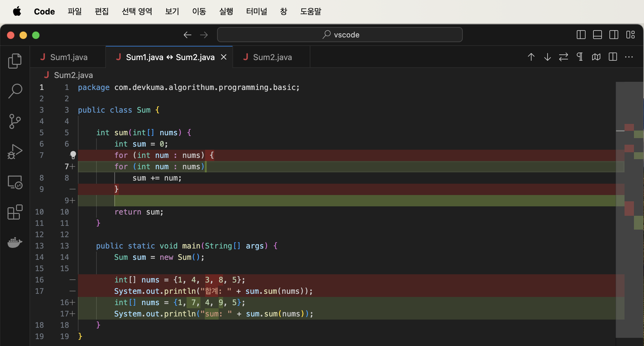Open the 도움말 menu
This screenshot has height=346, width=644.
point(311,12)
